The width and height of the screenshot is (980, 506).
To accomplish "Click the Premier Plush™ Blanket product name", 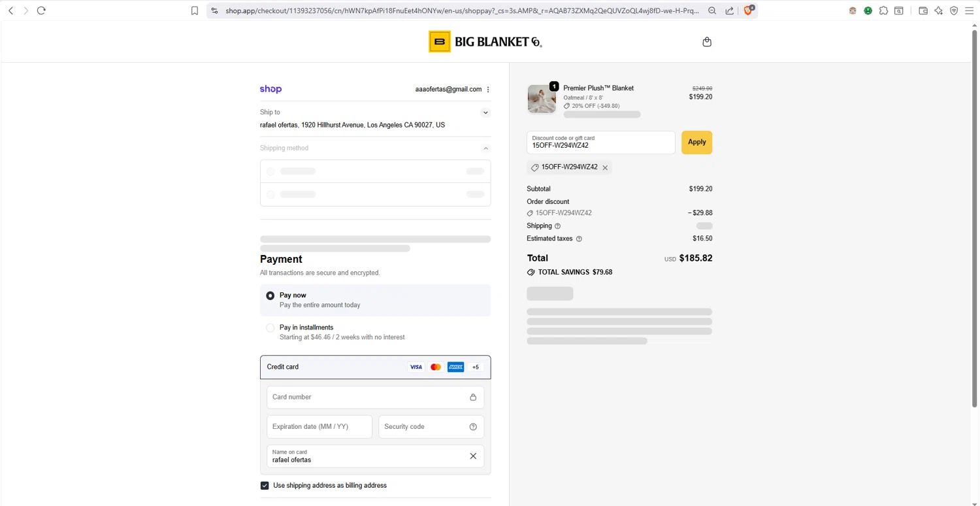I will pos(598,88).
